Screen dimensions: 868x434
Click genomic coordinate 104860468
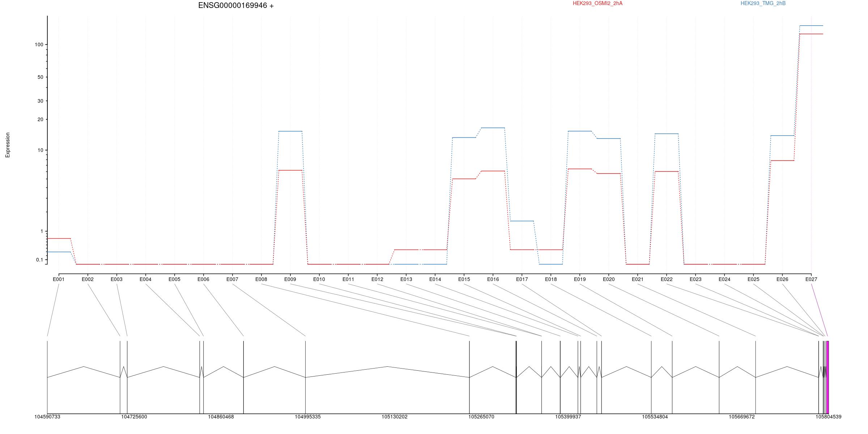click(x=221, y=417)
